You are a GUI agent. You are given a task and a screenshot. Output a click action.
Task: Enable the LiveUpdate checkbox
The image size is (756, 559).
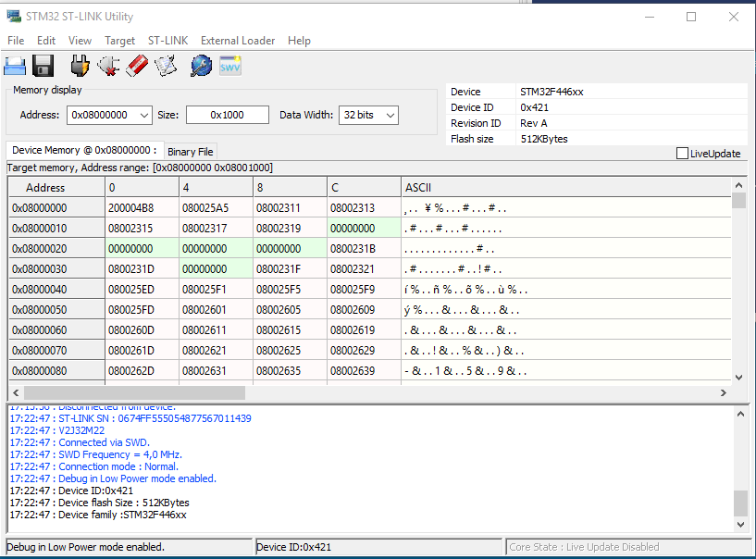(x=682, y=154)
